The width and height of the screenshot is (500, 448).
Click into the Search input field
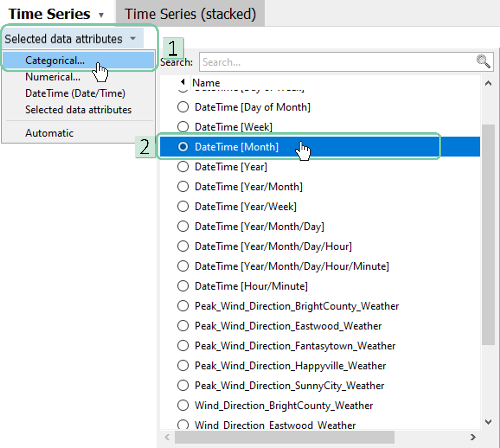click(x=337, y=62)
